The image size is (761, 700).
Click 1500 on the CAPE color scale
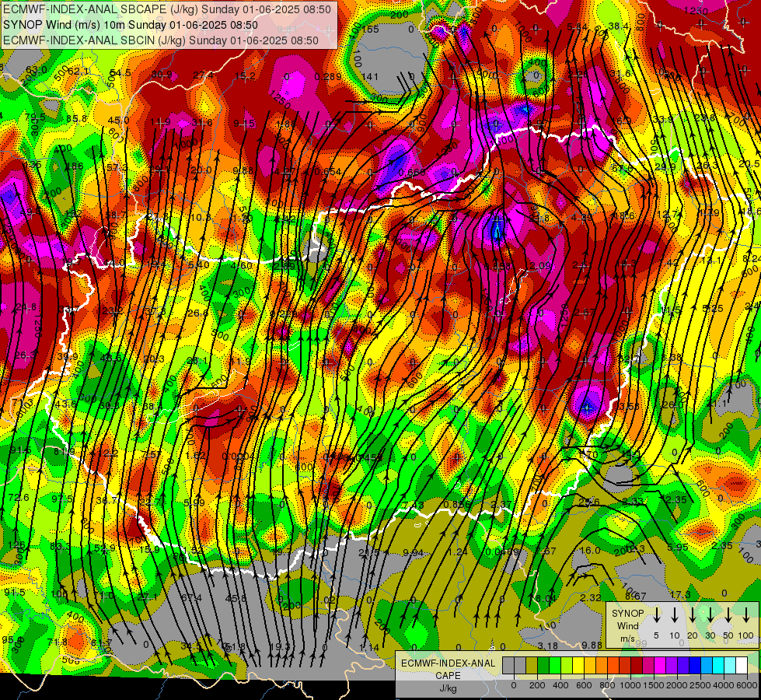pyautogui.click(x=654, y=685)
